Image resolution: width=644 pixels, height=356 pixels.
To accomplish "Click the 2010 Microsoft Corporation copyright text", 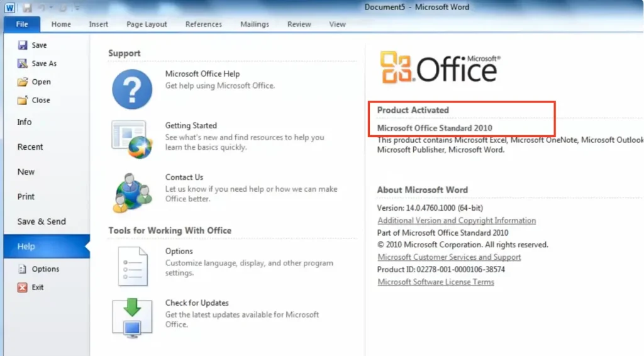I will (x=462, y=245).
